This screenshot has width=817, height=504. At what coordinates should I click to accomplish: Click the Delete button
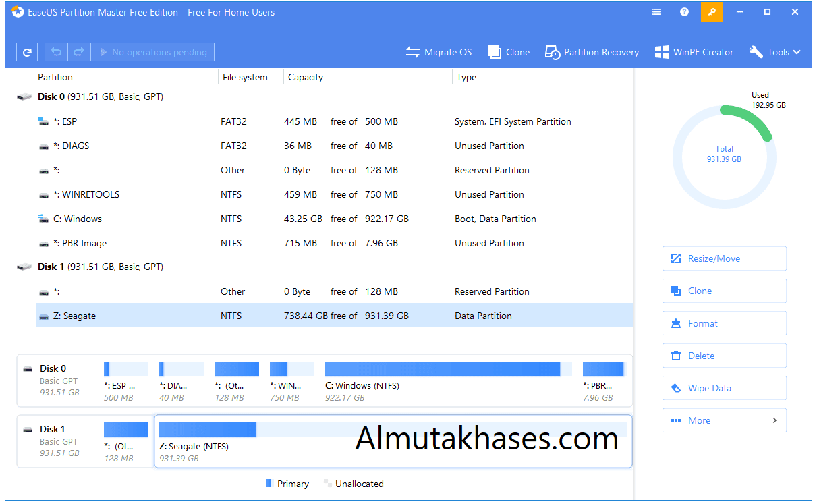(724, 356)
